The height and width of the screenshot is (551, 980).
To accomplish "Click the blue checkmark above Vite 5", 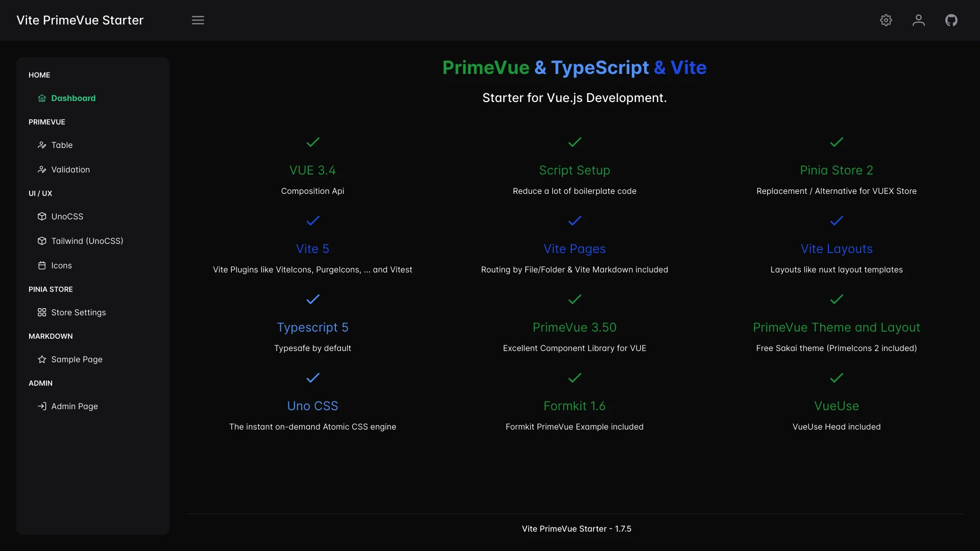I will tap(313, 221).
